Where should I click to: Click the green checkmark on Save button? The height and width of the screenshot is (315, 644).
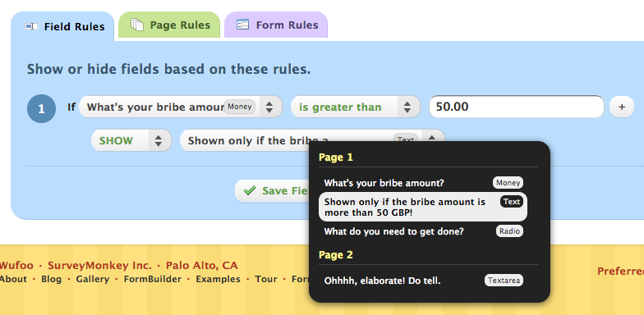pyautogui.click(x=250, y=190)
